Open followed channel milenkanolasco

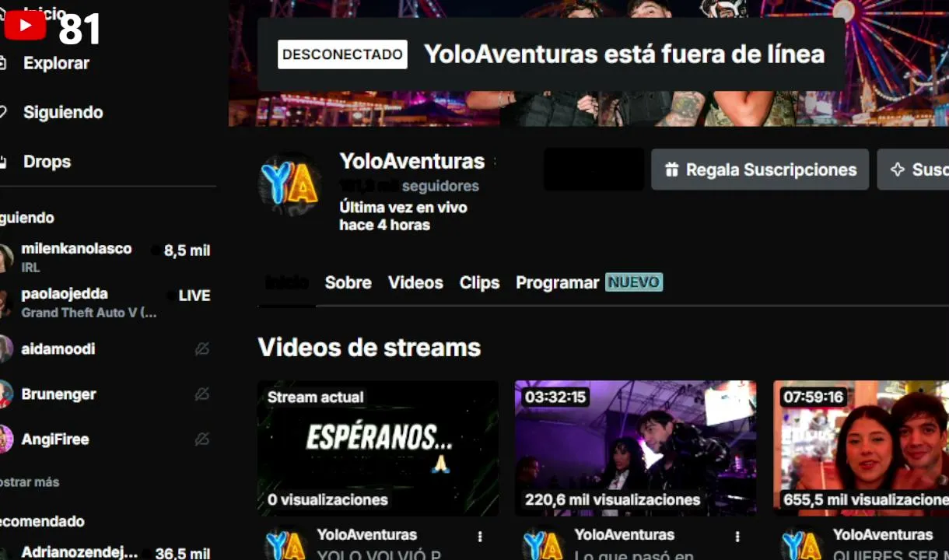pyautogui.click(x=106, y=257)
